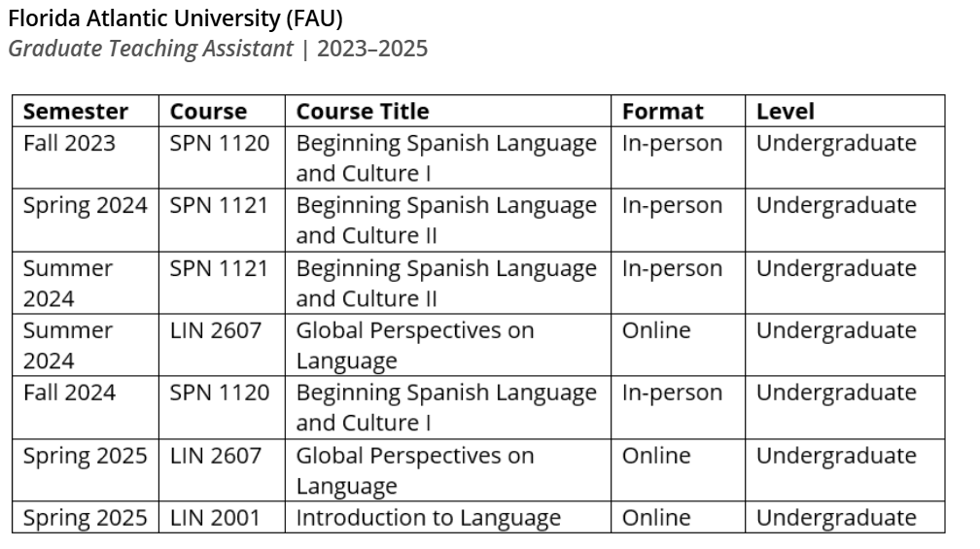Click the Graduate Teaching Assistant subtitle
Image resolution: width=980 pixels, height=549 pixels.
pos(151,49)
